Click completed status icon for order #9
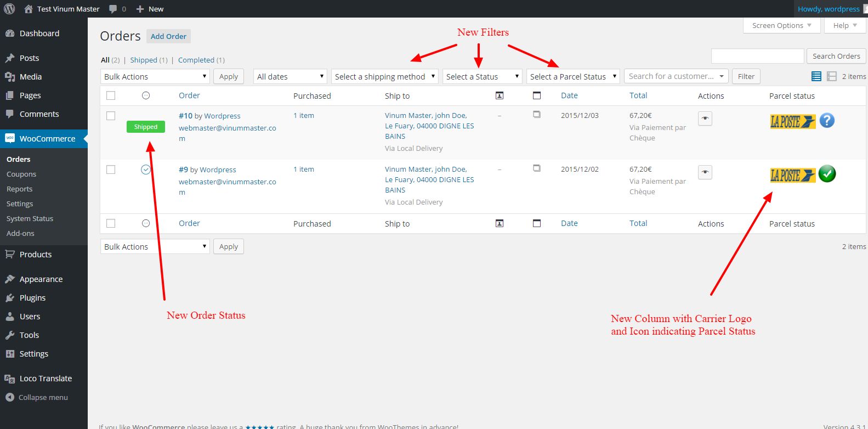This screenshot has width=868, height=429. 146,170
